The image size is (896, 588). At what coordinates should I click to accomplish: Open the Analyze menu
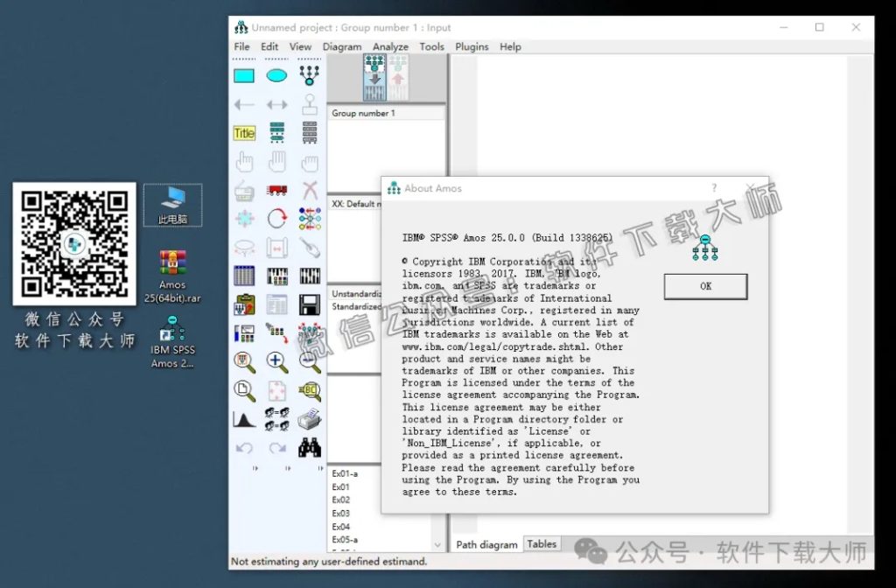(x=390, y=46)
